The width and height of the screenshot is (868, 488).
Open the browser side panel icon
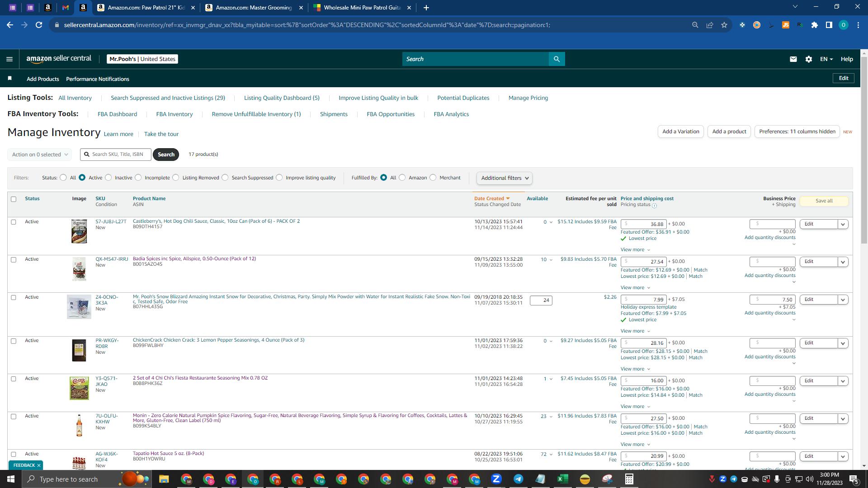coord(829,25)
